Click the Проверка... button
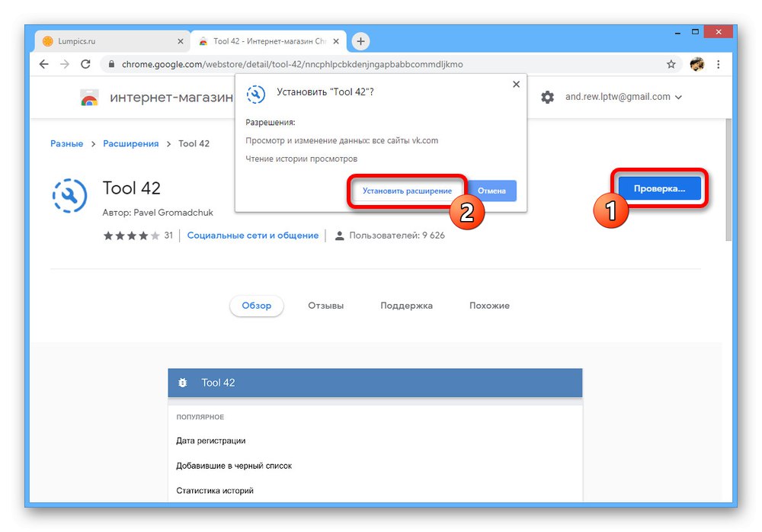 pyautogui.click(x=659, y=189)
